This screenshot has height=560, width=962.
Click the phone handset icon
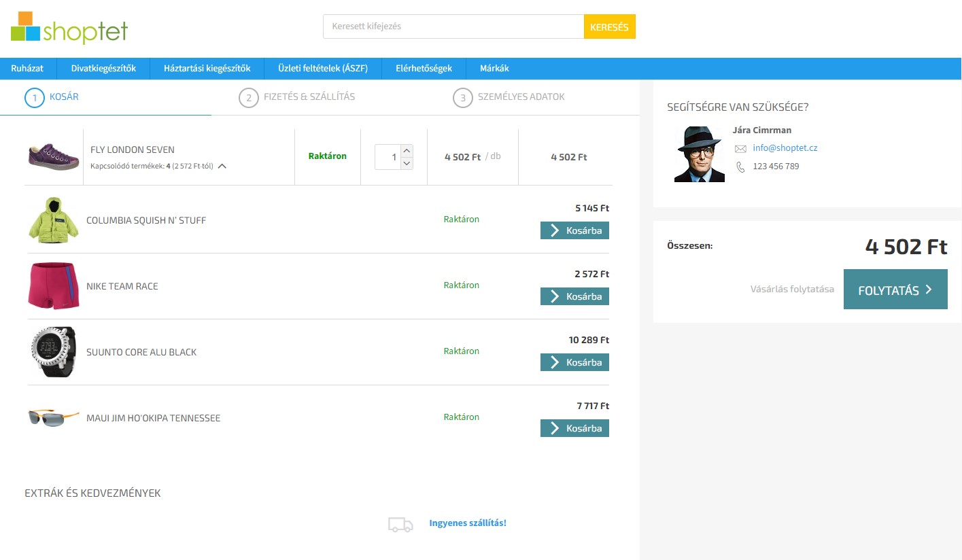[x=740, y=167]
